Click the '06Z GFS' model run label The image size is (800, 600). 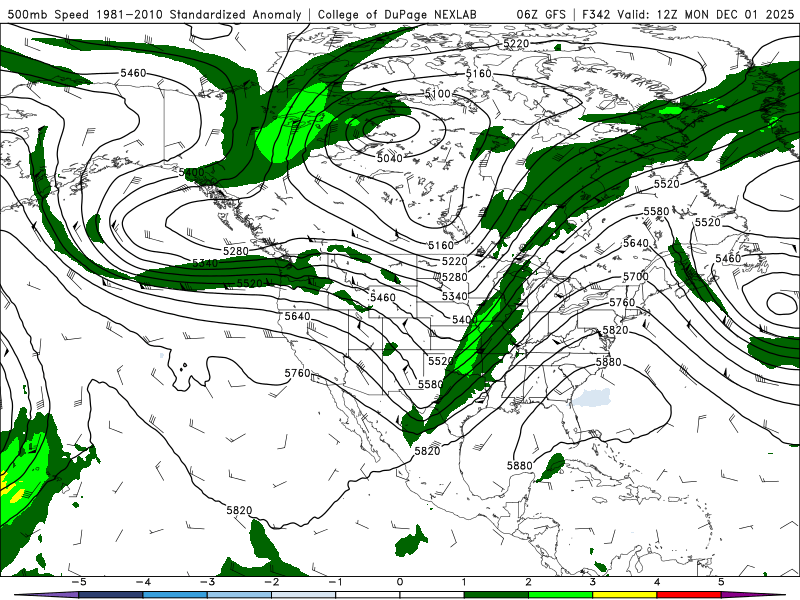click(541, 14)
